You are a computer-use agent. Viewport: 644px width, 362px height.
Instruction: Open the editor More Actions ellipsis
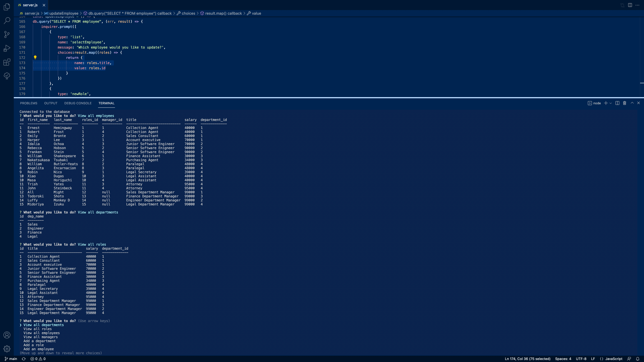638,5
